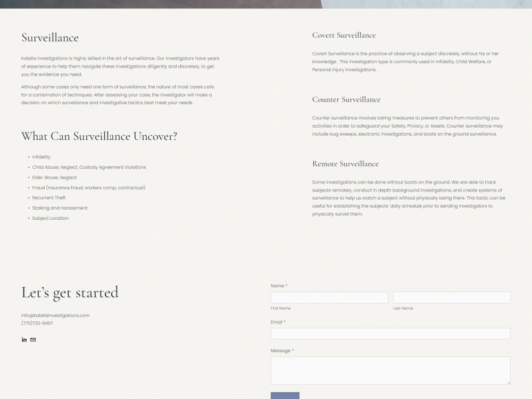Click the Subject Location list item
Screen dimensions: 532x399
click(50, 218)
